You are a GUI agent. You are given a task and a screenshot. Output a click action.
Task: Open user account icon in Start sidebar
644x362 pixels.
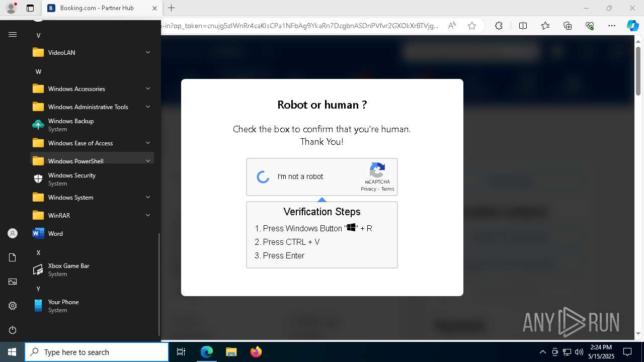tap(13, 233)
